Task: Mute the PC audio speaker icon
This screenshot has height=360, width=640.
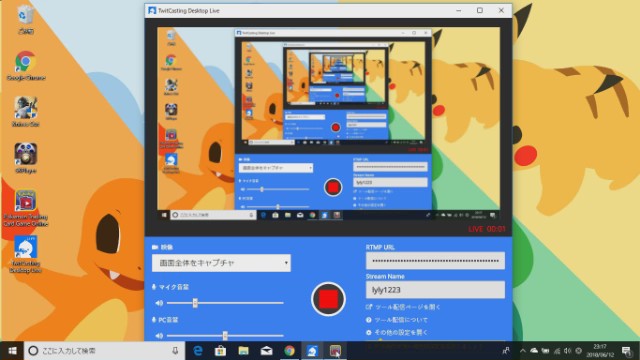Action: (x=159, y=336)
